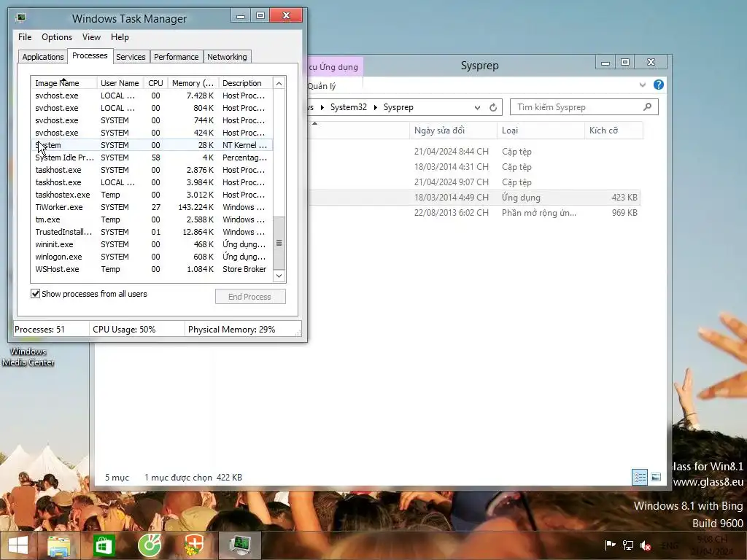Select the System Idle Process row
747x560 pixels.
[152, 157]
